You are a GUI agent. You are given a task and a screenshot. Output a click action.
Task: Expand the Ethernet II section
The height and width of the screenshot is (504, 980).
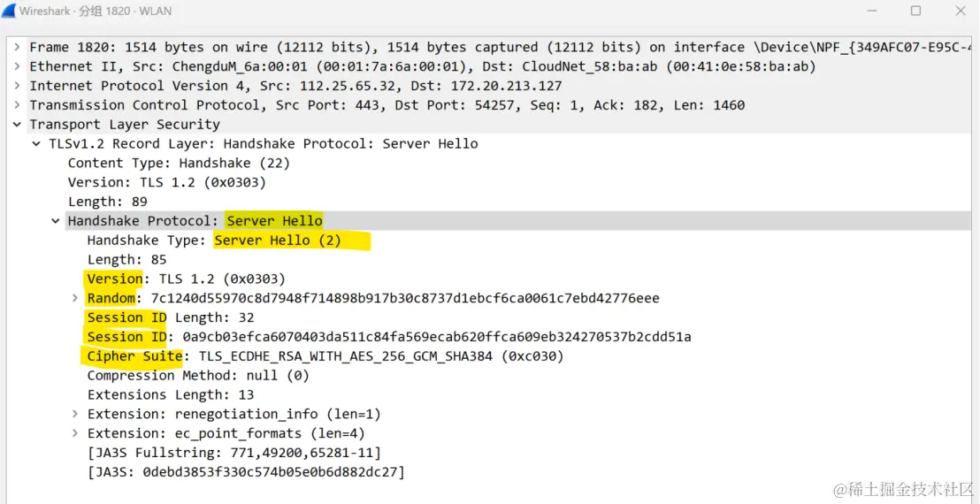click(x=17, y=67)
